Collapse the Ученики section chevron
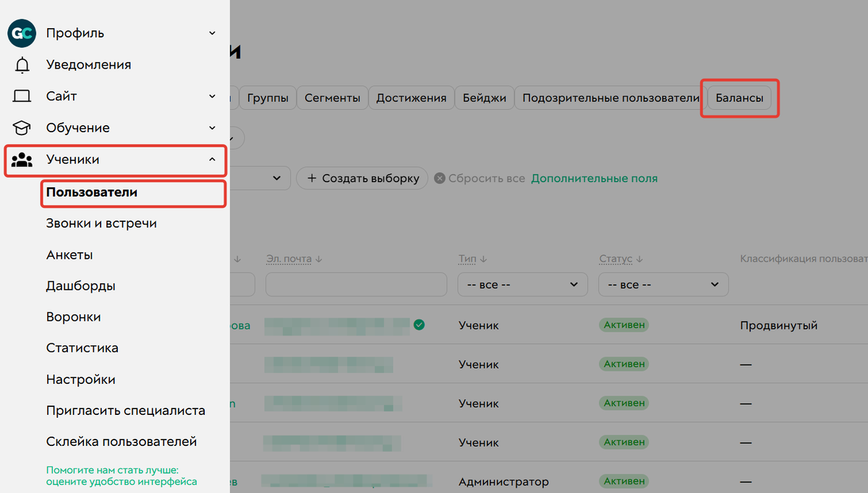 tap(212, 160)
